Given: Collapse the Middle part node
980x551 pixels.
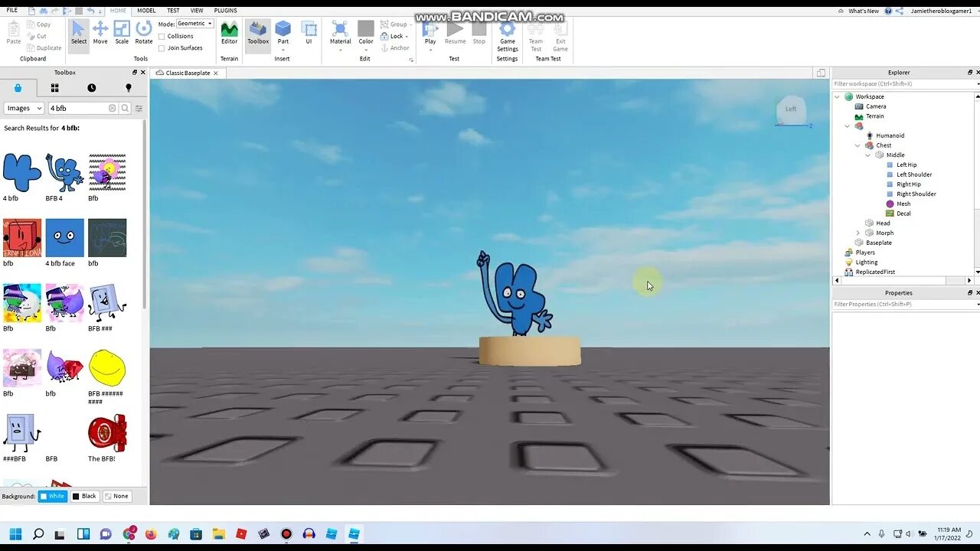Looking at the screenshot, I should click(867, 155).
